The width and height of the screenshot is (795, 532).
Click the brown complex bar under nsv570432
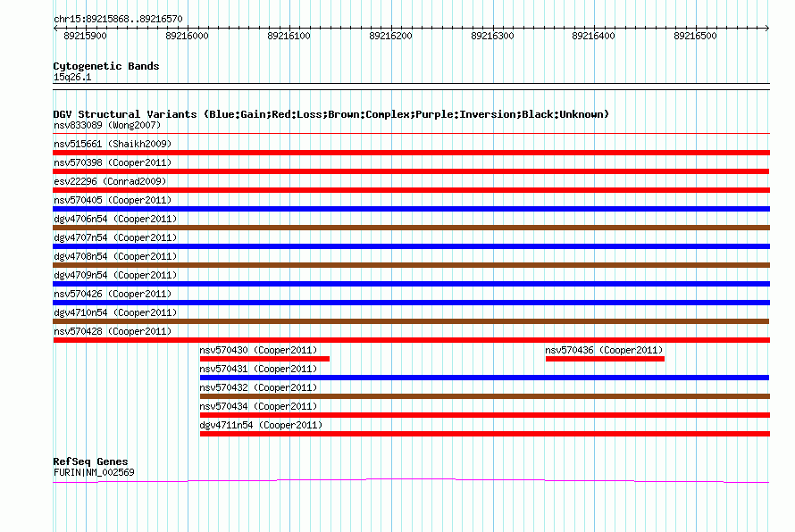pos(485,396)
